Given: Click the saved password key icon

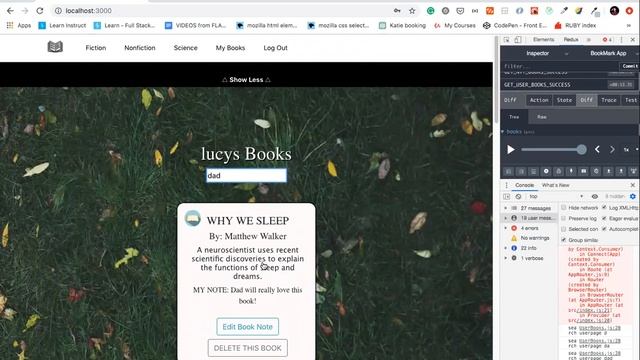Looking at the screenshot, I should pyautogui.click(x=397, y=11).
